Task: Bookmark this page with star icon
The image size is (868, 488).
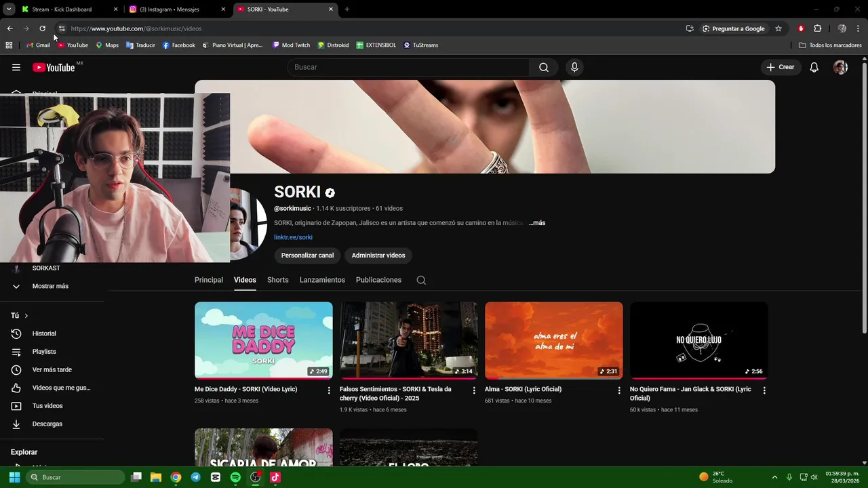Action: coord(778,28)
